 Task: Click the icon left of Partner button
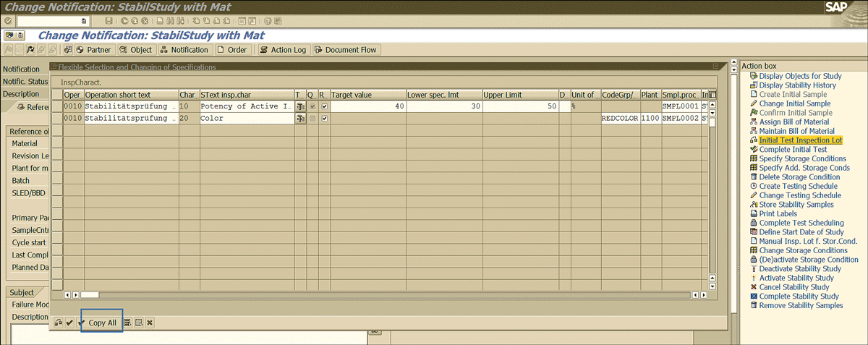(68, 50)
